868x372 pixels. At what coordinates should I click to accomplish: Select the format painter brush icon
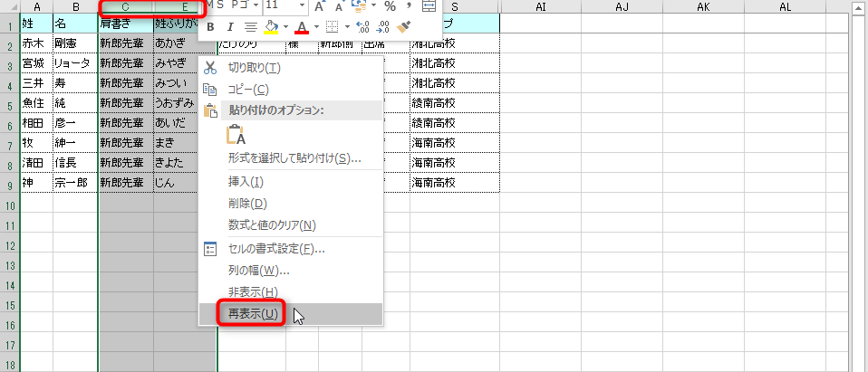[x=404, y=27]
